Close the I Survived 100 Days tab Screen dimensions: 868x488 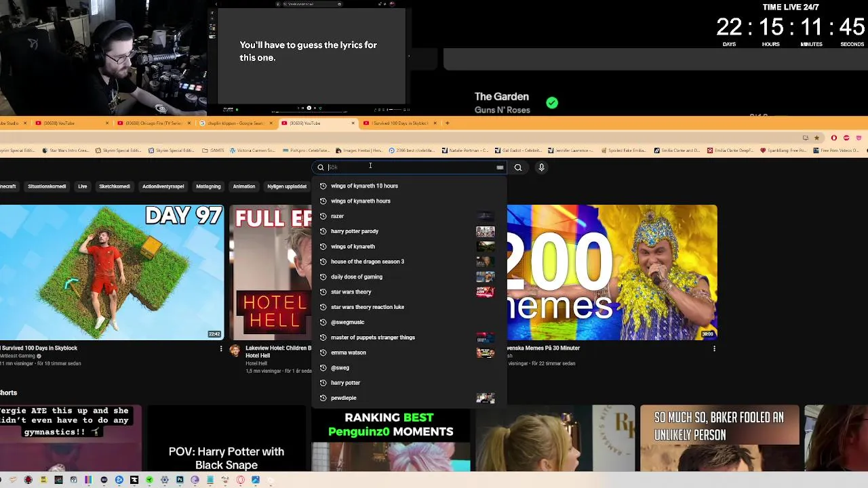[435, 123]
